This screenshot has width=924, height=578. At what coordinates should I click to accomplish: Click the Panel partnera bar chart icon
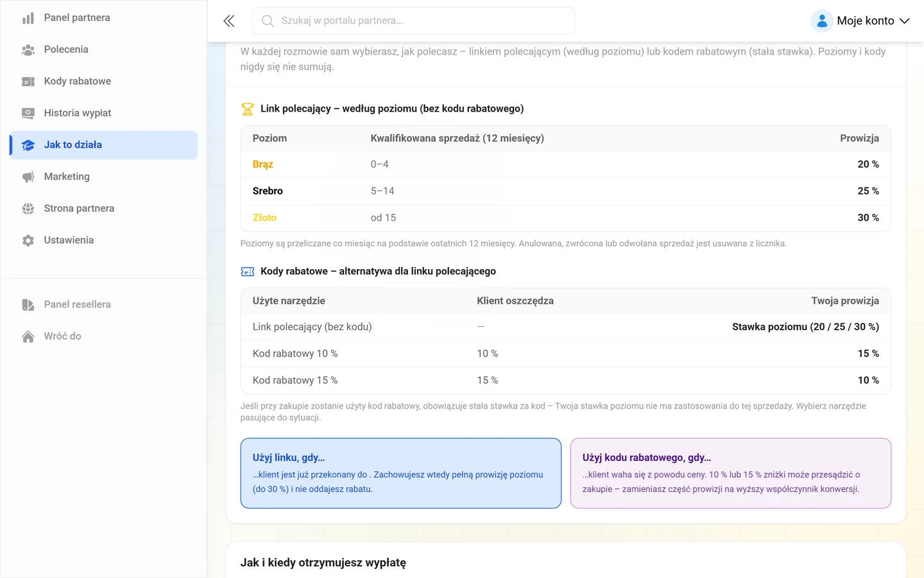28,18
